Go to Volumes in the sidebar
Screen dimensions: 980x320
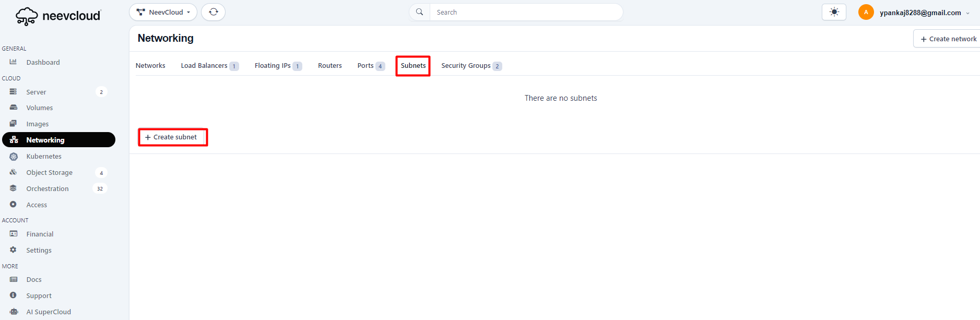(x=40, y=108)
